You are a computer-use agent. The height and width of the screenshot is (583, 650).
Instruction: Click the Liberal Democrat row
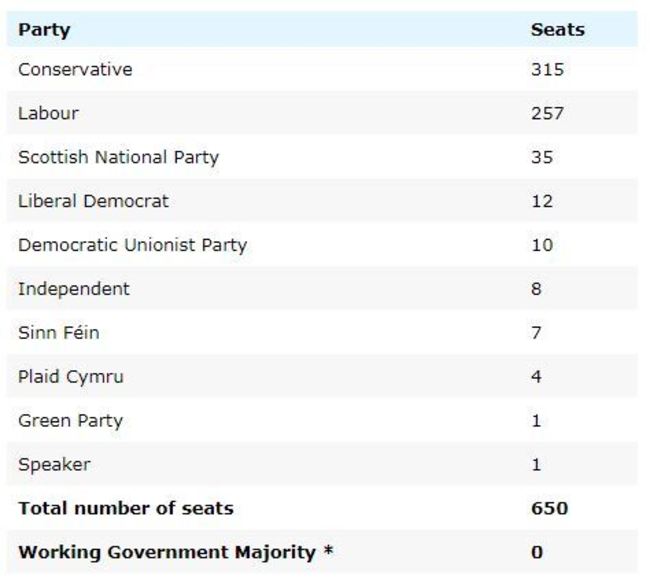93,201
